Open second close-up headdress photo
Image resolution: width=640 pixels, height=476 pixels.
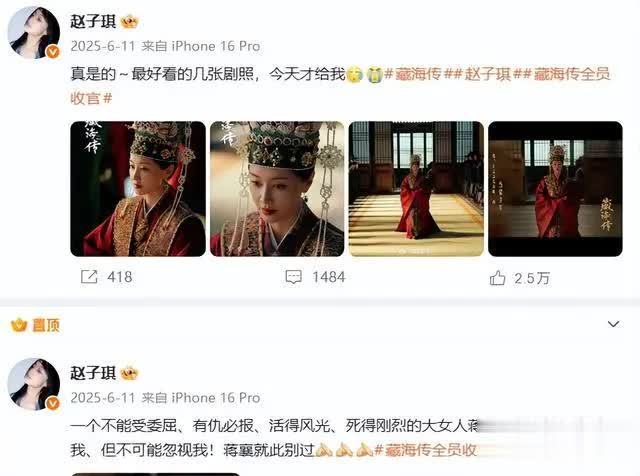277,189
